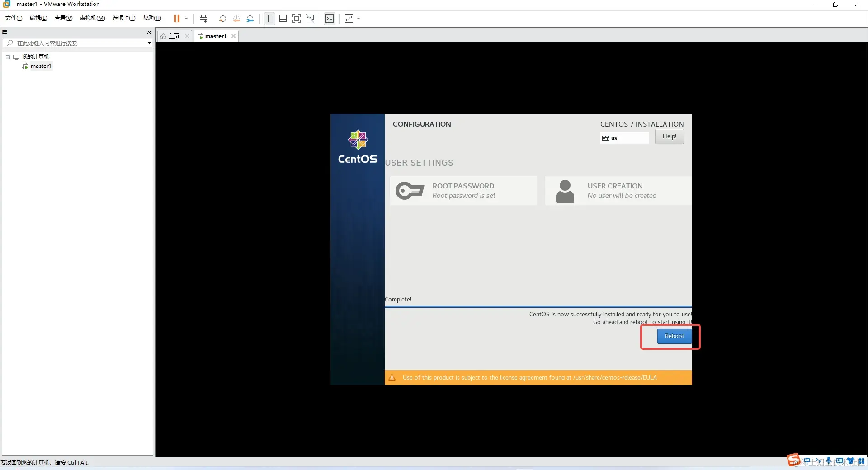
Task: Click the Sogou voice input microphone icon
Action: click(x=829, y=461)
